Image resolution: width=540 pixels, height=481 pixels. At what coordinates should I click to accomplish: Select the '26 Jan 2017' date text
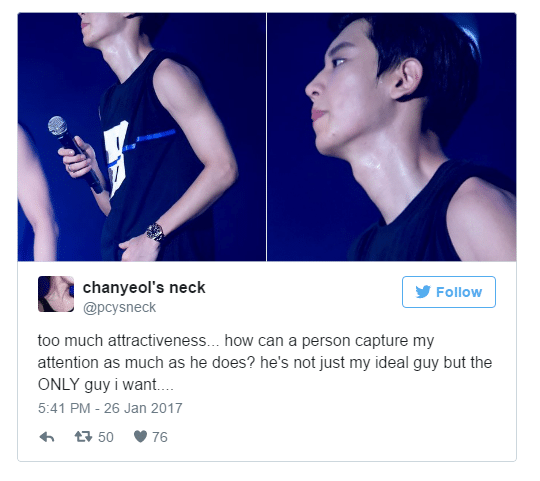pos(143,408)
